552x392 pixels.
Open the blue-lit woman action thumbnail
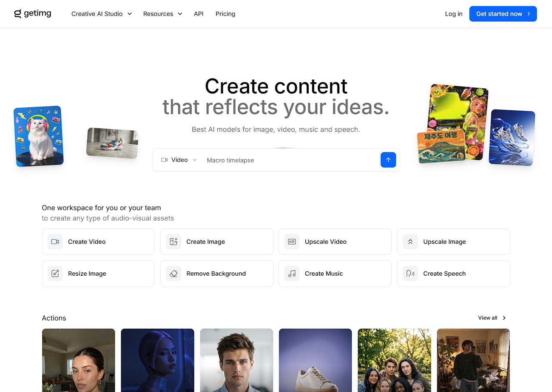click(x=158, y=360)
